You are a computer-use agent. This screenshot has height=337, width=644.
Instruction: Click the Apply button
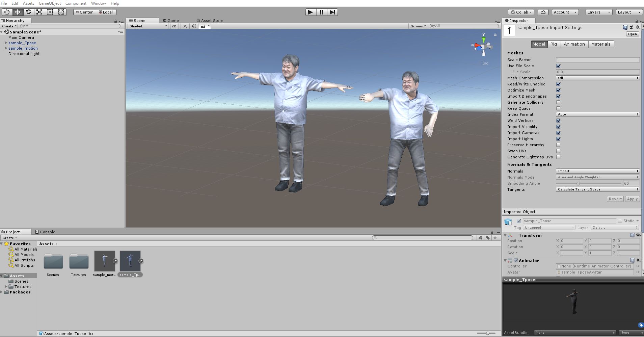(x=632, y=199)
